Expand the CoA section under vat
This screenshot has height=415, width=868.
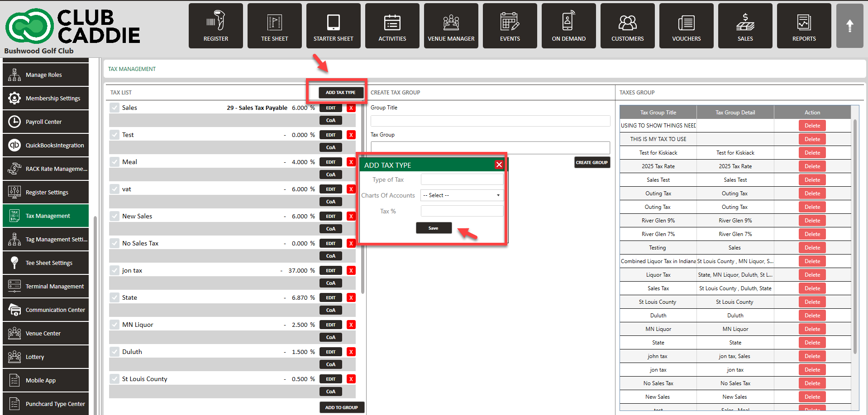331,202
